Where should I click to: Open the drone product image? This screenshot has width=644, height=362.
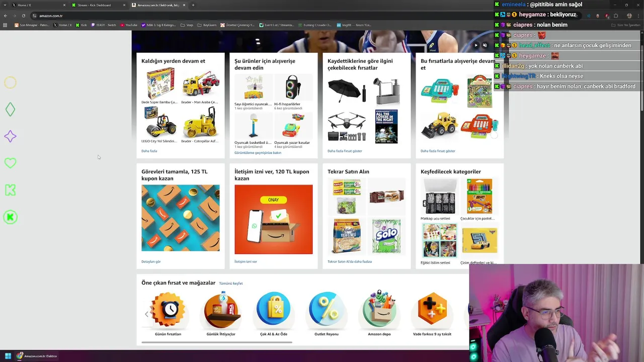[347, 126]
